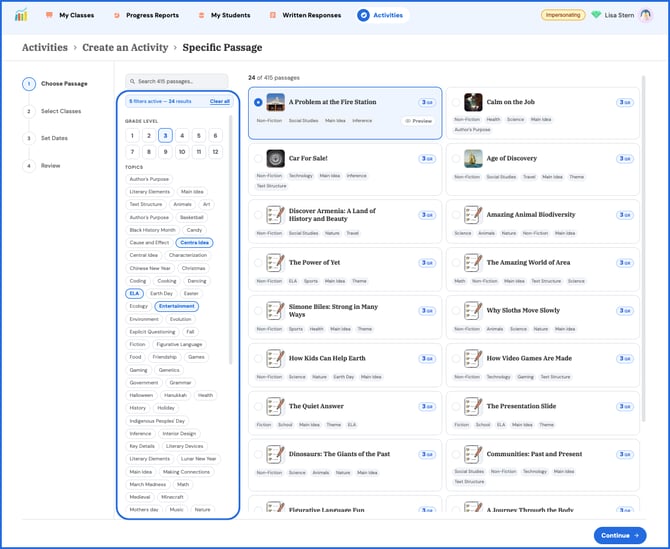Open the Calm on the Job thumbnail

[473, 102]
